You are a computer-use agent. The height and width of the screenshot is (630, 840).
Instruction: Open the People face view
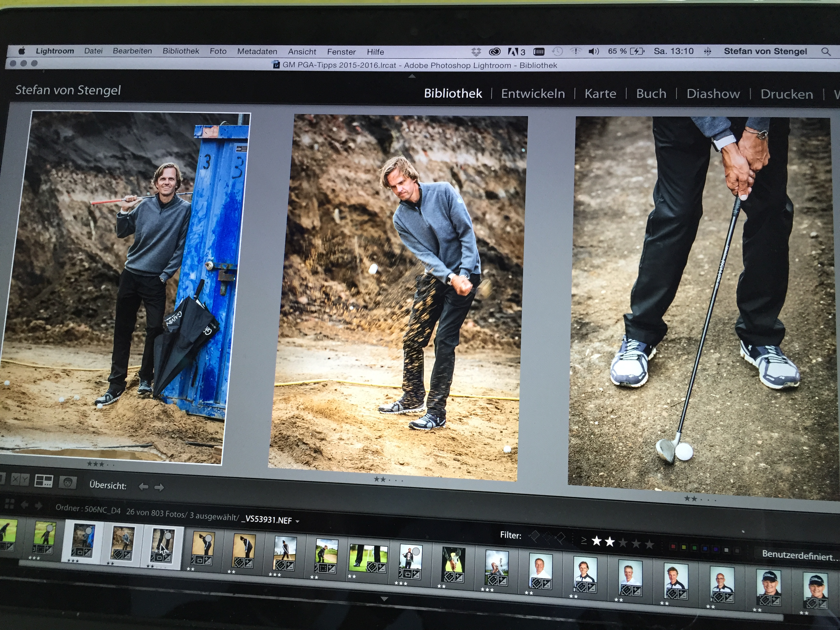[x=68, y=483]
